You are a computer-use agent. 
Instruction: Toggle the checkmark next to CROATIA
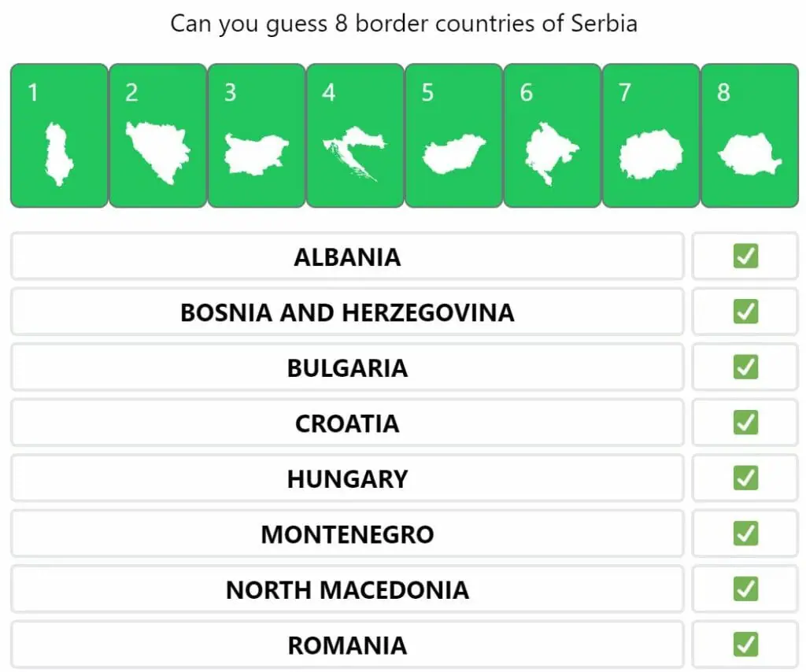pyautogui.click(x=745, y=423)
